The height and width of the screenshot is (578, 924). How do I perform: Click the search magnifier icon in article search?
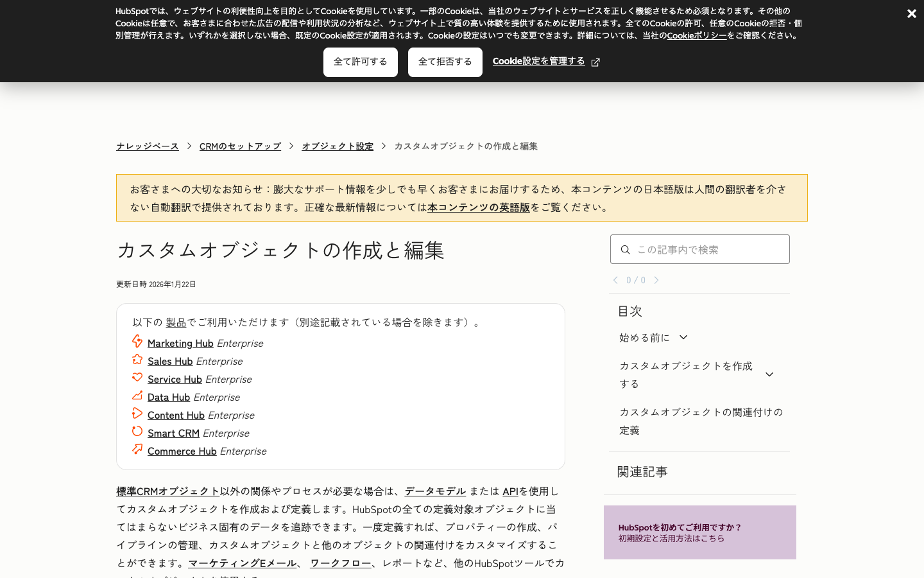pos(625,250)
